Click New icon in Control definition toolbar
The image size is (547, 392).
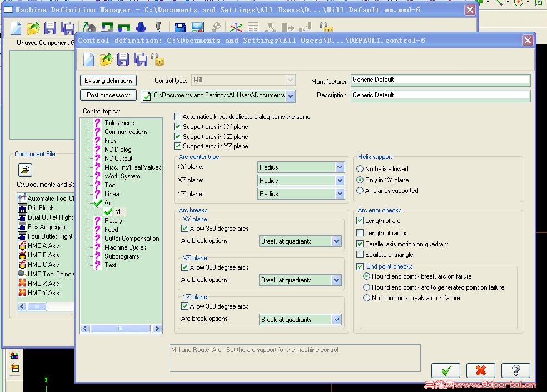point(88,59)
